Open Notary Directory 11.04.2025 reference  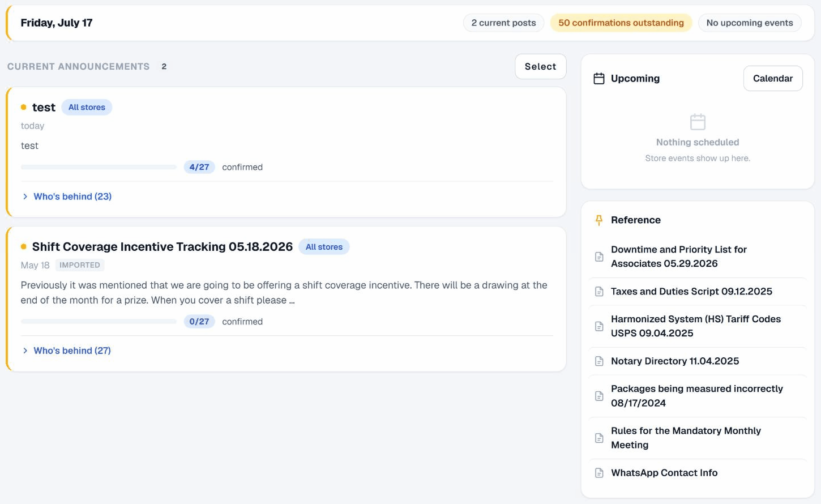(698, 361)
